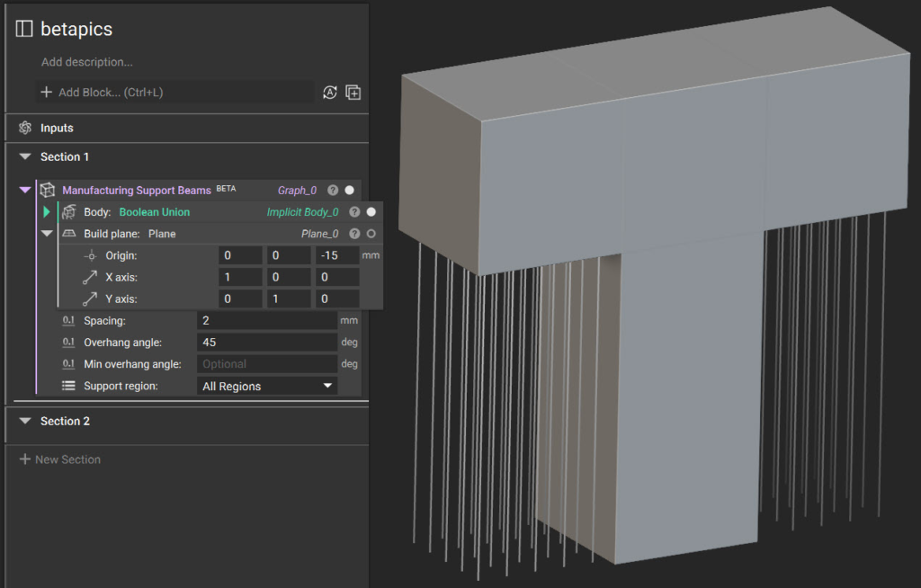This screenshot has height=588, width=921.
Task: Click the Graph_0 output label
Action: point(297,191)
